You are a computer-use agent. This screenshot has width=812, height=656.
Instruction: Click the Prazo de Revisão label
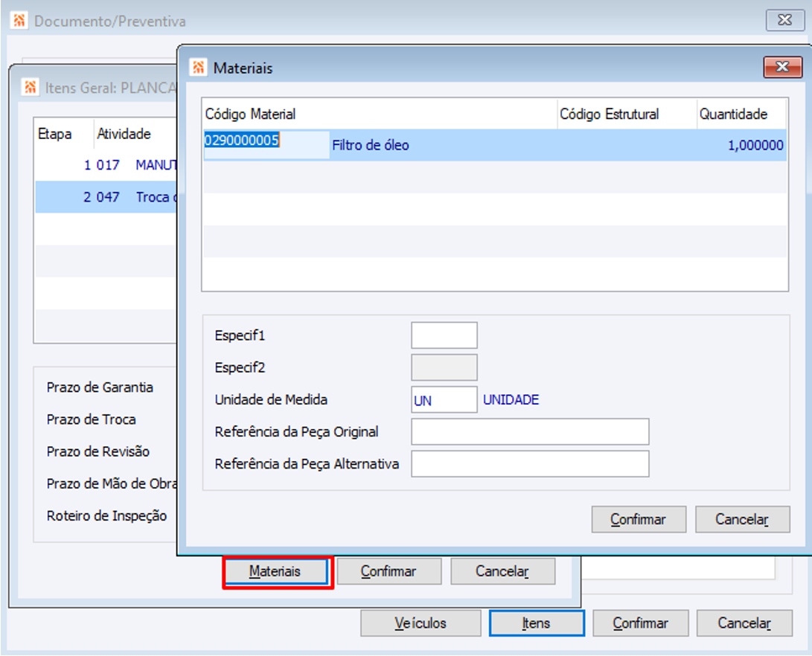[x=98, y=451]
